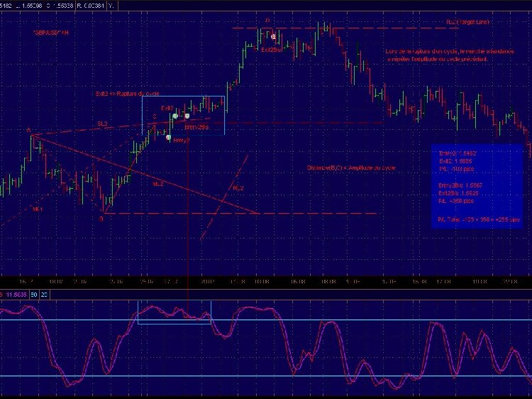Click the SL2 line label
Image resolution: width=532 pixels, height=399 pixels.
pos(102,124)
